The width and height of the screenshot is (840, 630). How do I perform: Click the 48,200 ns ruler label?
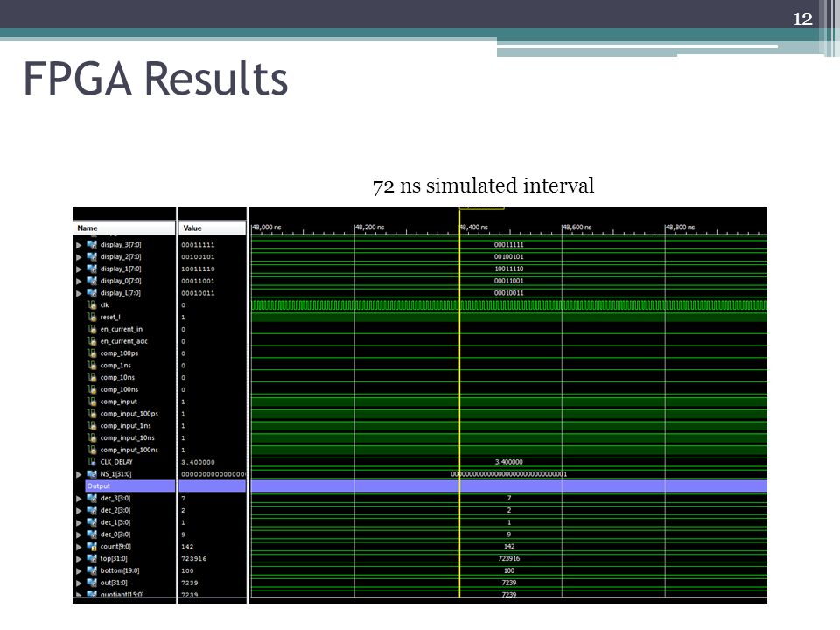tap(369, 227)
